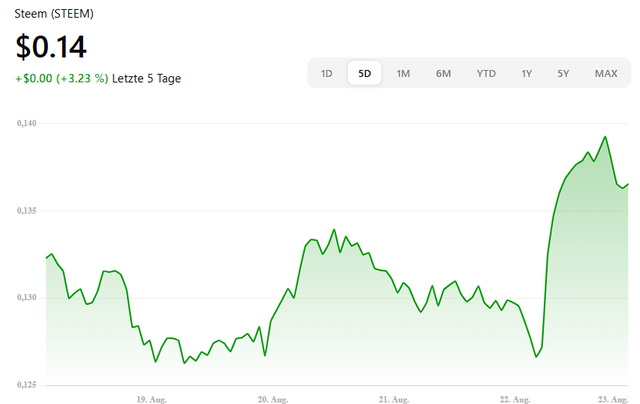Select the 1D time range tab
This screenshot has height=404, width=640.
(327, 73)
